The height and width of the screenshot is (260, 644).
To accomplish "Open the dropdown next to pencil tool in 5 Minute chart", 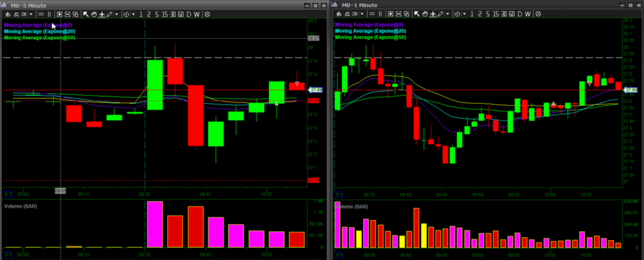I will click(117, 14).
